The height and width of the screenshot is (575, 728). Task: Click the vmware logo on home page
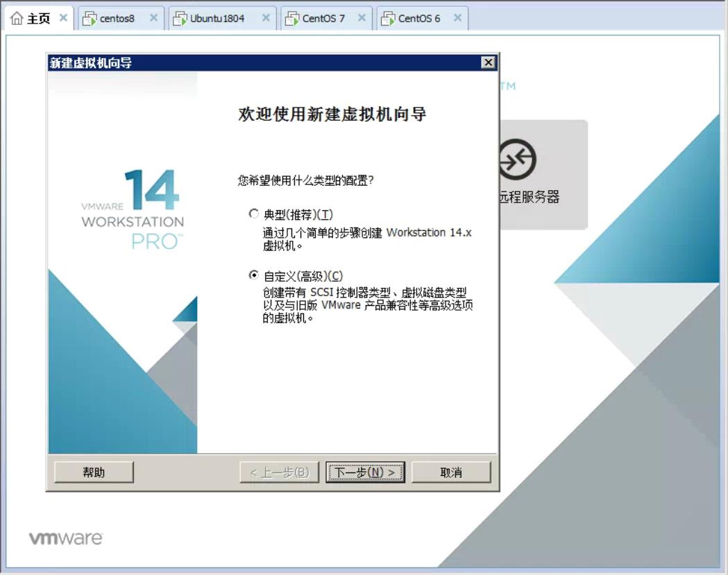(x=66, y=538)
